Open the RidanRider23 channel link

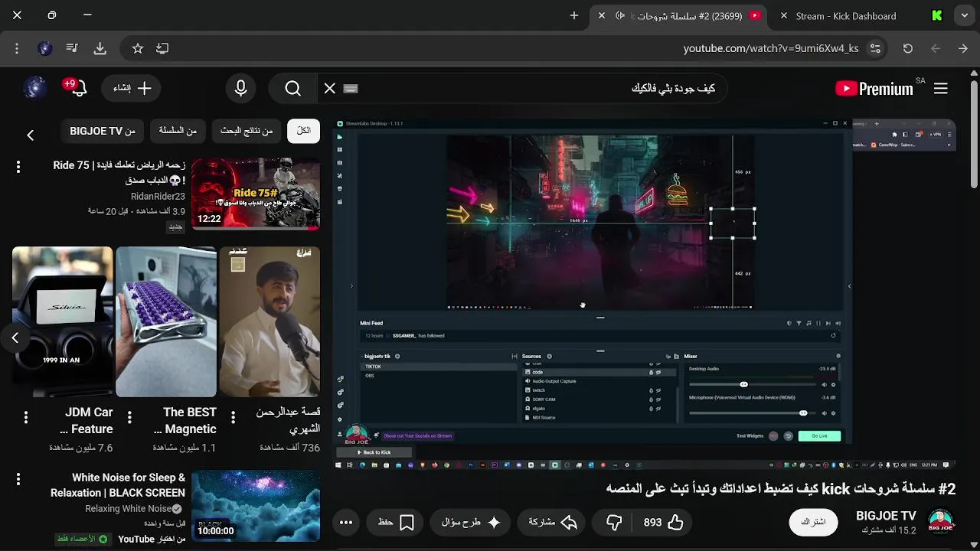(x=158, y=197)
